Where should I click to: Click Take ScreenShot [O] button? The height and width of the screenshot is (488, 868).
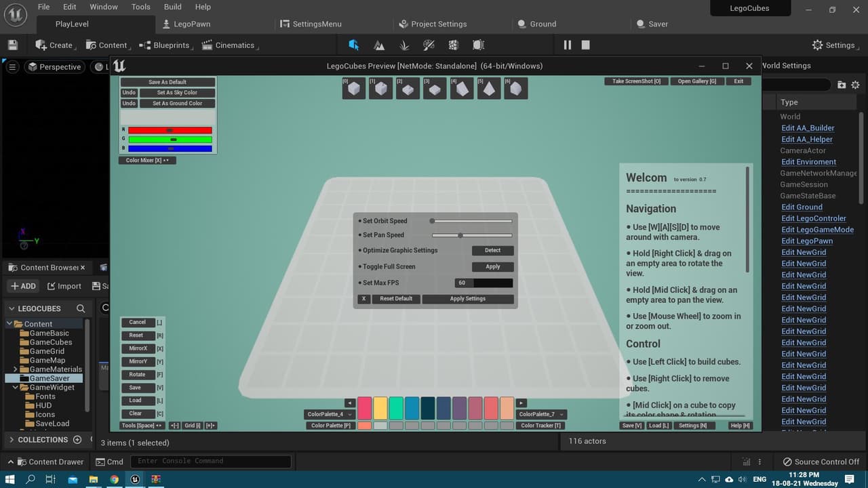click(x=636, y=81)
